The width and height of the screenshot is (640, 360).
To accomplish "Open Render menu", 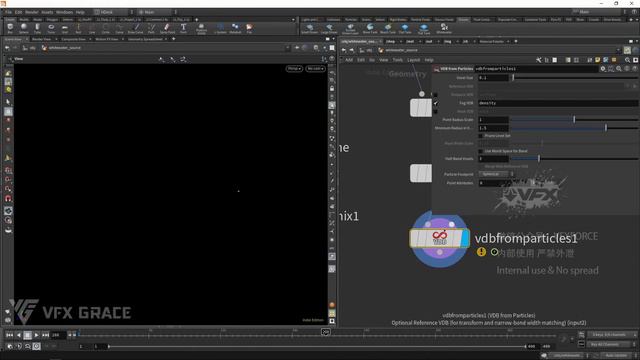I will 32,12.
